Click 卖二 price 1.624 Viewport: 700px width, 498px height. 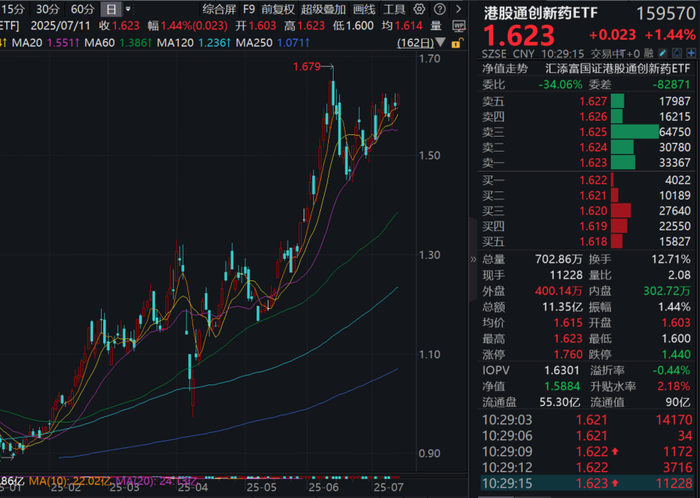pyautogui.click(x=593, y=147)
